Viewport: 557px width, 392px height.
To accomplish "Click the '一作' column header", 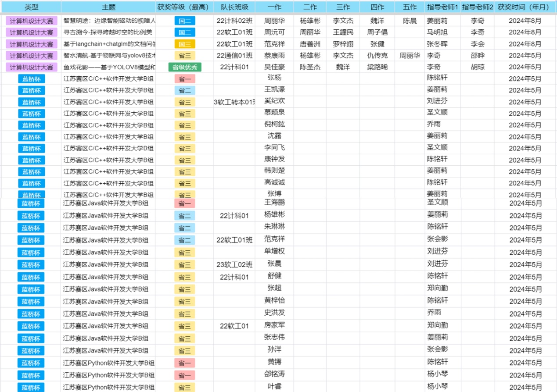I will [x=274, y=7].
